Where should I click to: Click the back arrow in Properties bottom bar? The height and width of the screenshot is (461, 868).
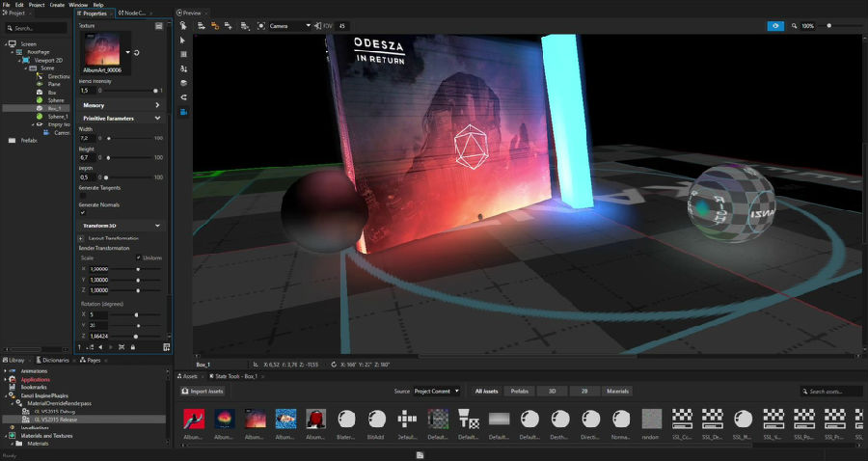click(100, 347)
